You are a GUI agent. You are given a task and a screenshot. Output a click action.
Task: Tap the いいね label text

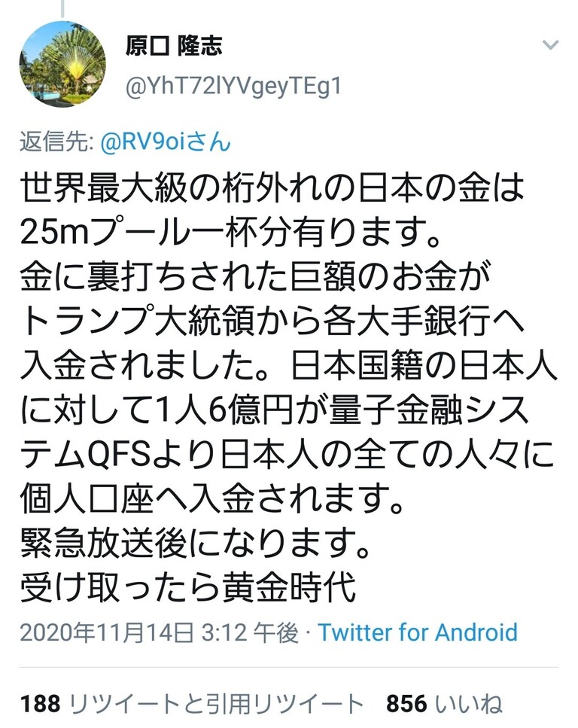[469, 704]
